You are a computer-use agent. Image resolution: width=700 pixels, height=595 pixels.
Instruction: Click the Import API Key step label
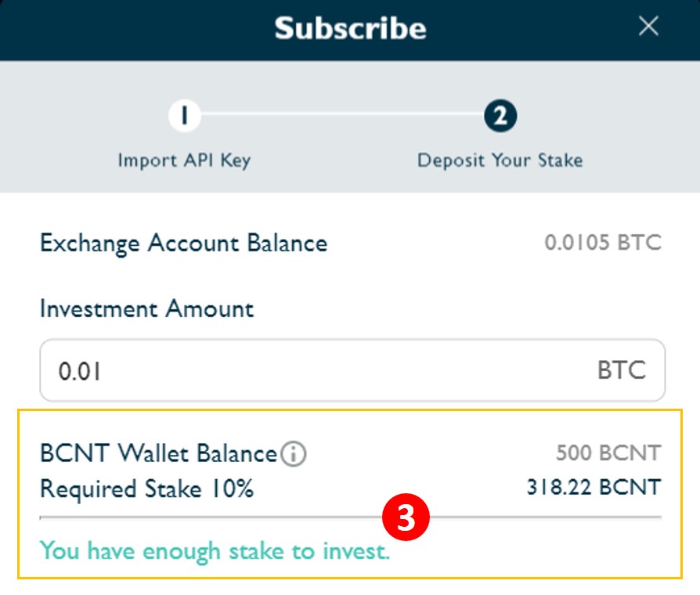tap(184, 160)
